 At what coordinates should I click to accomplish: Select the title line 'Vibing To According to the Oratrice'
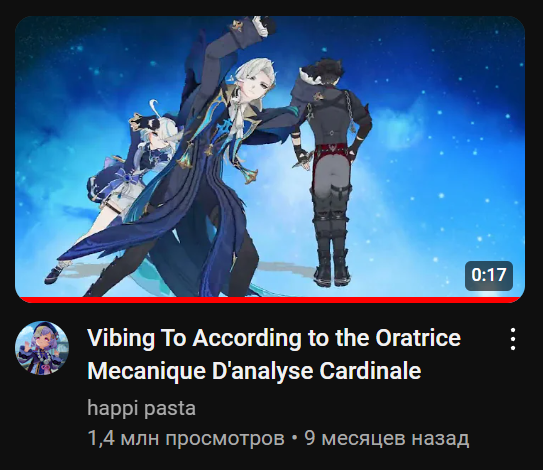pyautogui.click(x=274, y=338)
